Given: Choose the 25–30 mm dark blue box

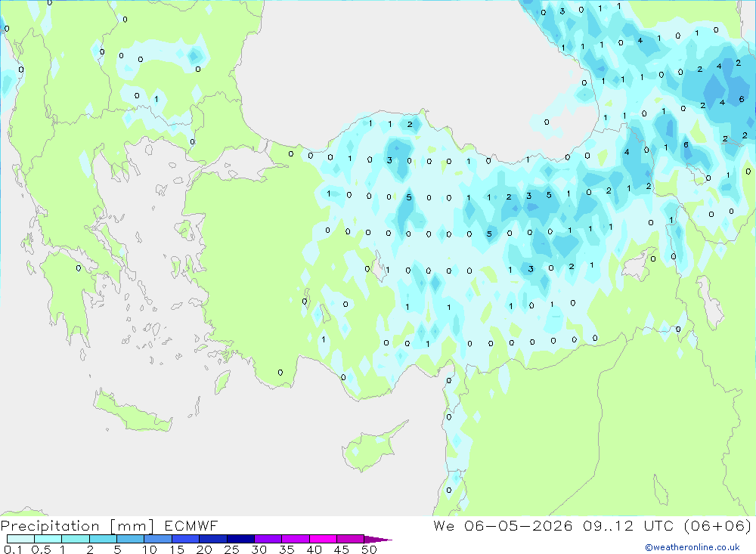Looking at the screenshot, I should (x=240, y=539).
